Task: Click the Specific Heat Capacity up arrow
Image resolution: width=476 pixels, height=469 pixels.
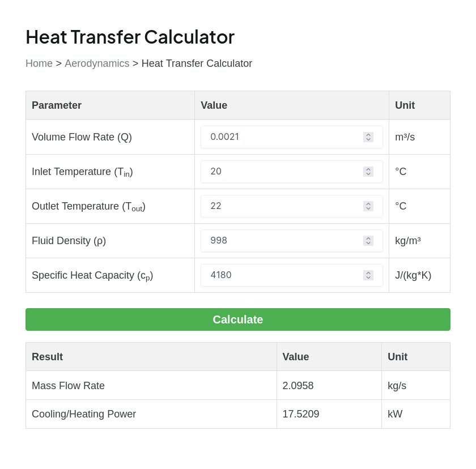Action: pos(368,273)
